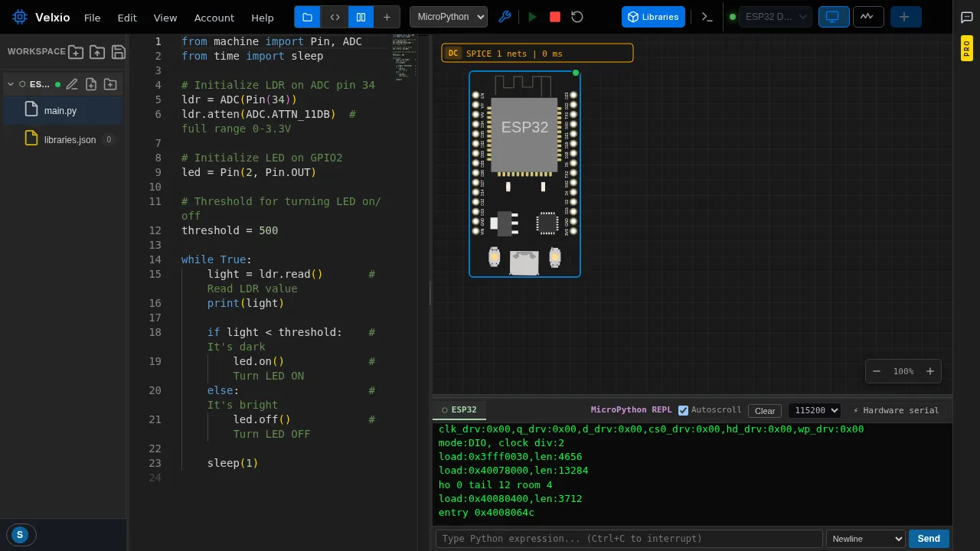
Task: Collapse the ESP32 project tree
Action: click(11, 84)
